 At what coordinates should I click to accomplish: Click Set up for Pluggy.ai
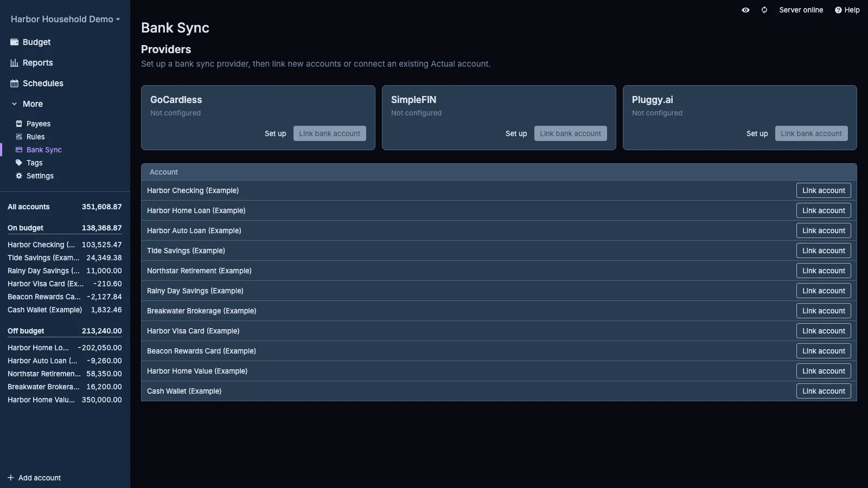click(x=757, y=133)
